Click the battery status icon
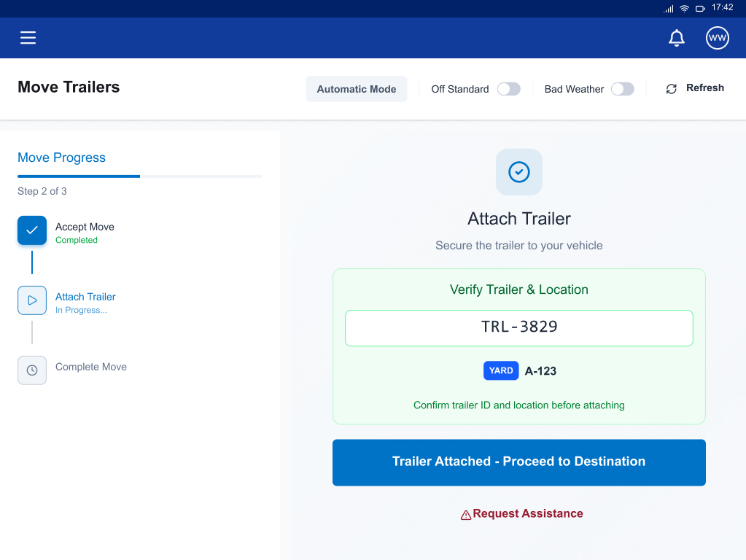 click(x=700, y=9)
